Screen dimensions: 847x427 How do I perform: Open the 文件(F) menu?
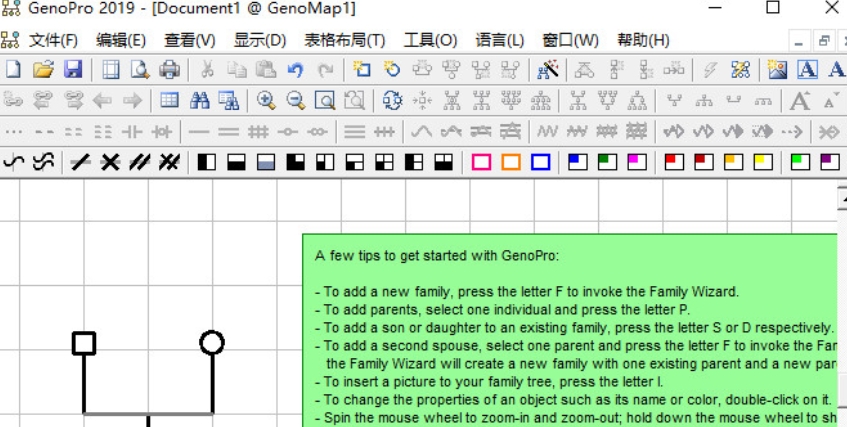(53, 40)
